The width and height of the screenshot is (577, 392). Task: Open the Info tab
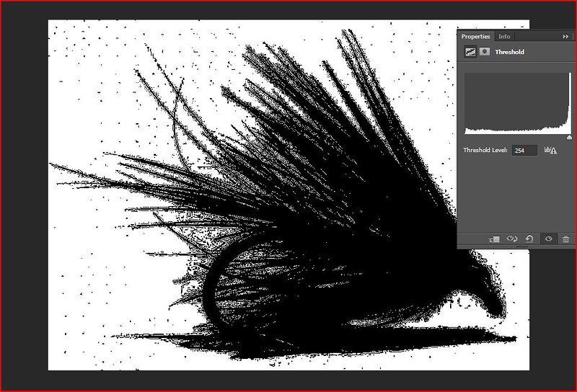[x=504, y=36]
